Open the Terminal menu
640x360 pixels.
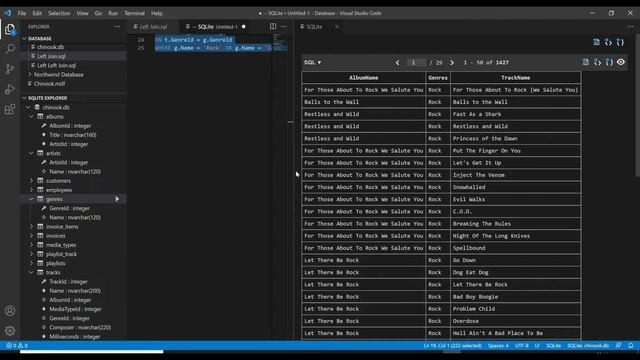134,13
